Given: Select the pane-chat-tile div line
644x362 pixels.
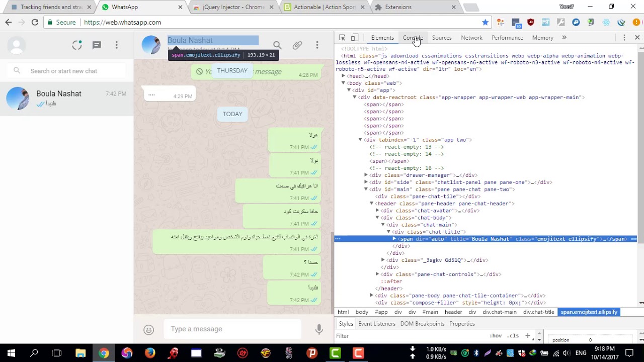Looking at the screenshot, I should [428, 197].
